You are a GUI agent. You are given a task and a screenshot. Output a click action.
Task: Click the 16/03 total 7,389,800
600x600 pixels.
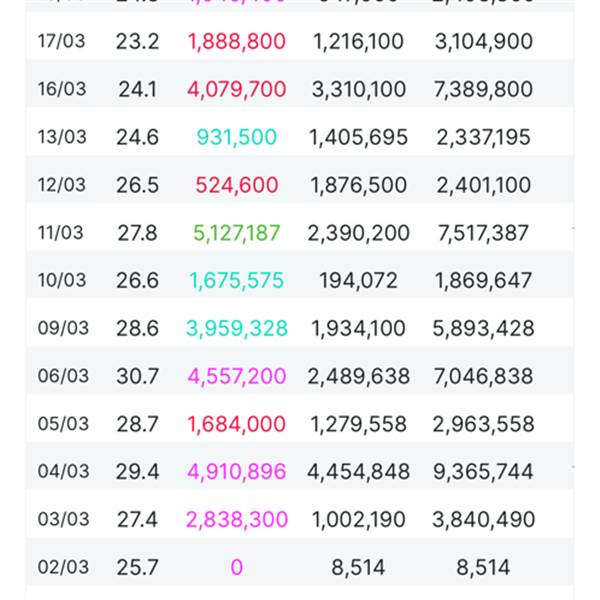tap(484, 89)
